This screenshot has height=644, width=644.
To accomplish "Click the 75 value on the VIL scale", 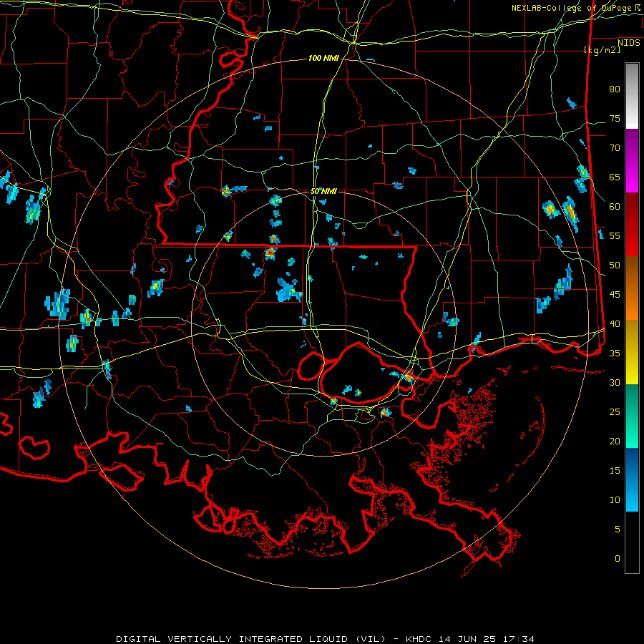I will [615, 119].
